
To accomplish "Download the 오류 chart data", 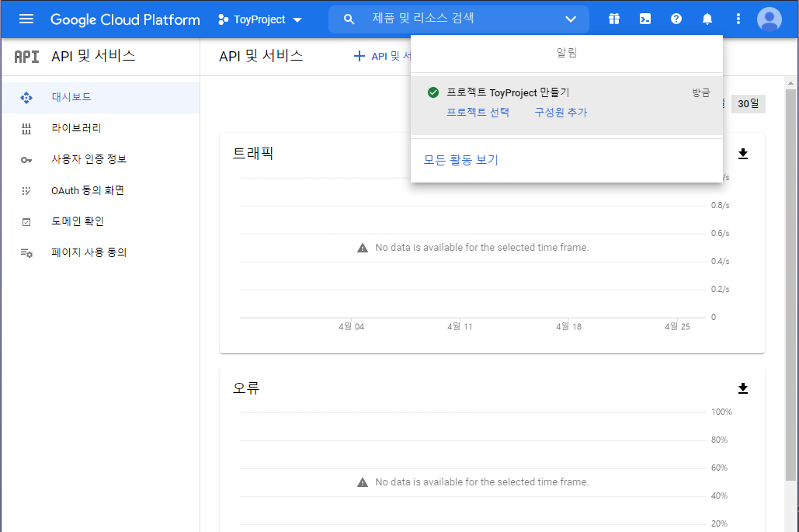I will [743, 389].
